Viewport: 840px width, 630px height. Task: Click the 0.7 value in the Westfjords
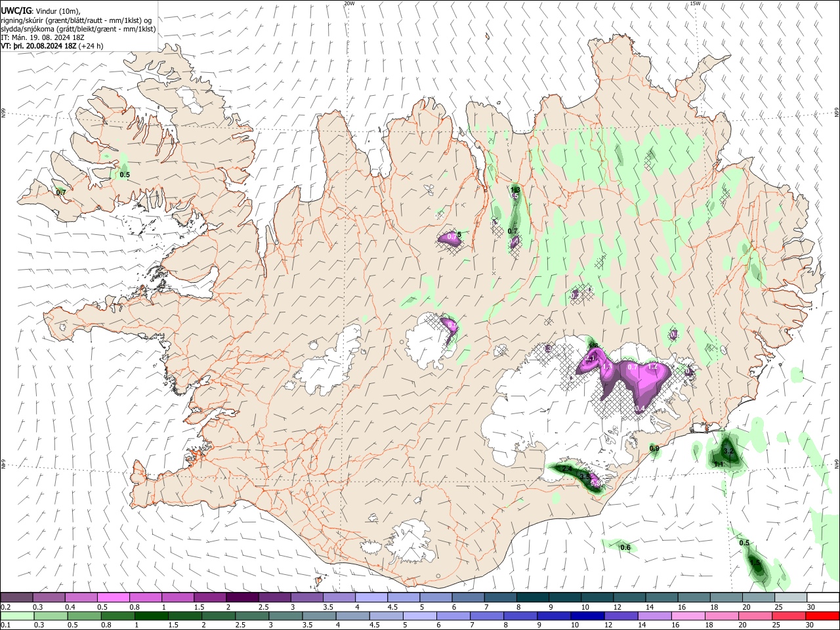pos(61,192)
